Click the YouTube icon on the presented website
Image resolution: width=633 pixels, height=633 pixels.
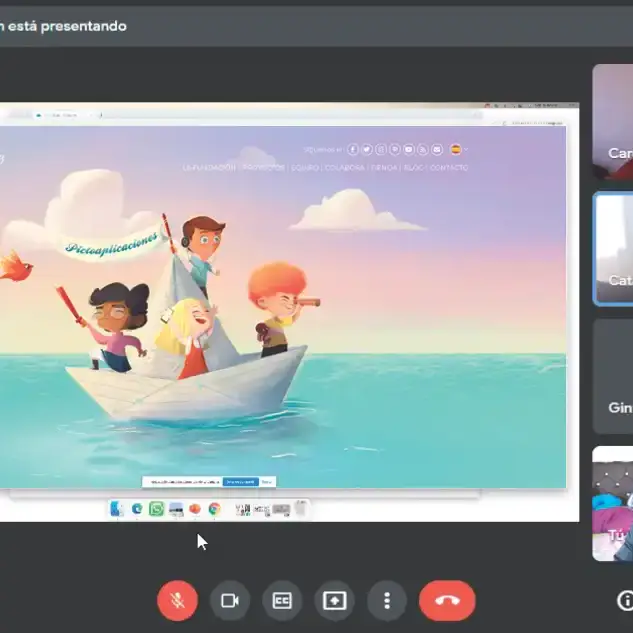[409, 149]
